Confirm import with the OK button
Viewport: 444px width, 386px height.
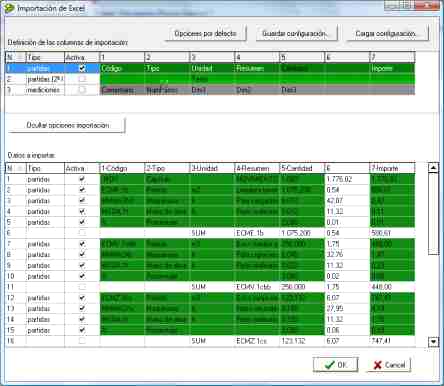click(x=335, y=365)
